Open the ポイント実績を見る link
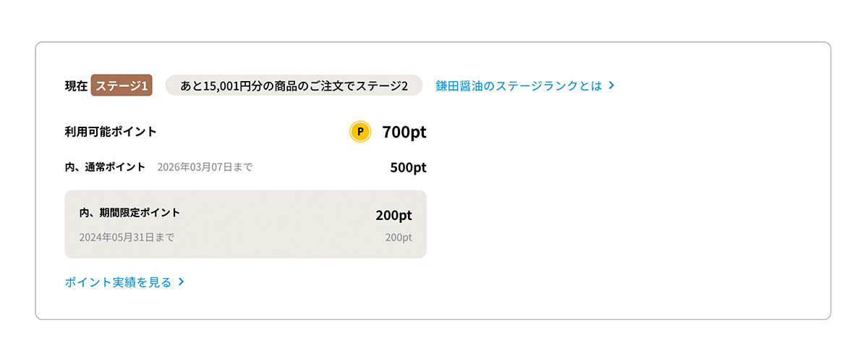 (125, 282)
